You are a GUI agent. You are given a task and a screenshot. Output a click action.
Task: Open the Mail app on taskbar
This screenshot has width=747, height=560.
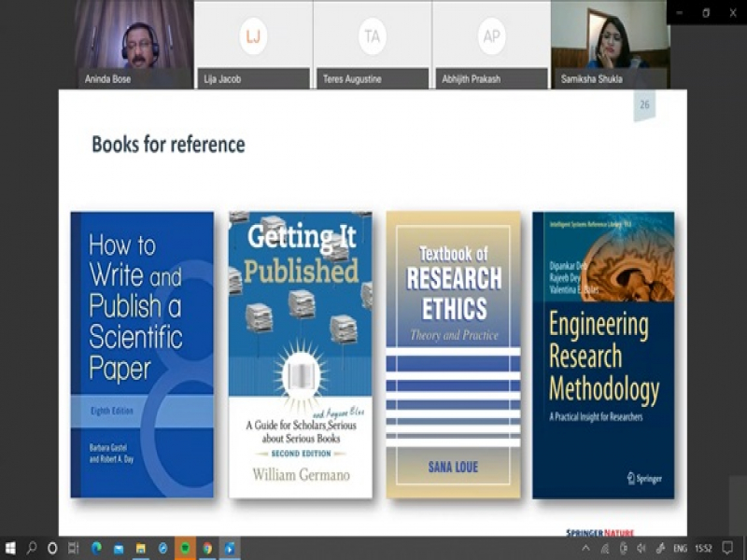pyautogui.click(x=119, y=549)
